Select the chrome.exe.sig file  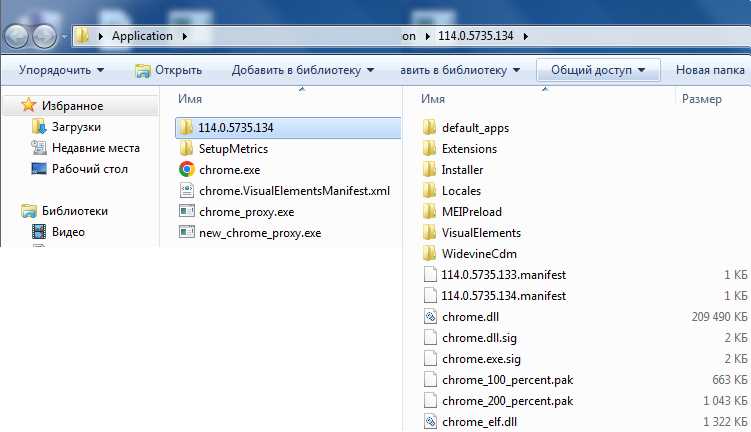481,359
